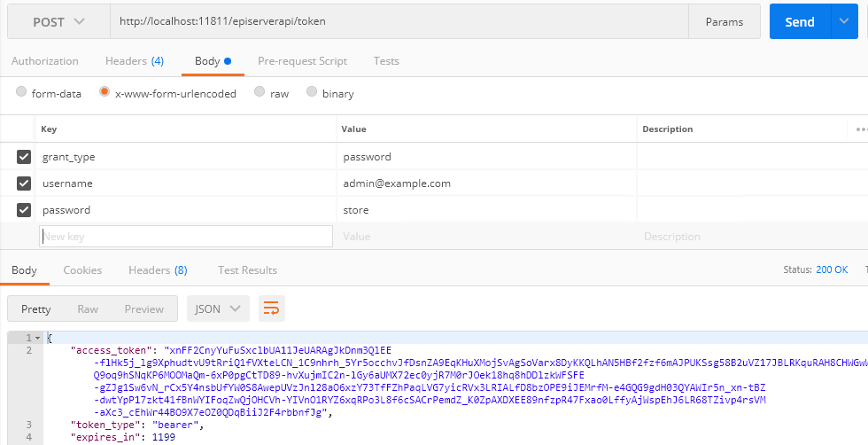Screen dimensions: 868x445
Task: Click the Description column header
Action: (667, 129)
